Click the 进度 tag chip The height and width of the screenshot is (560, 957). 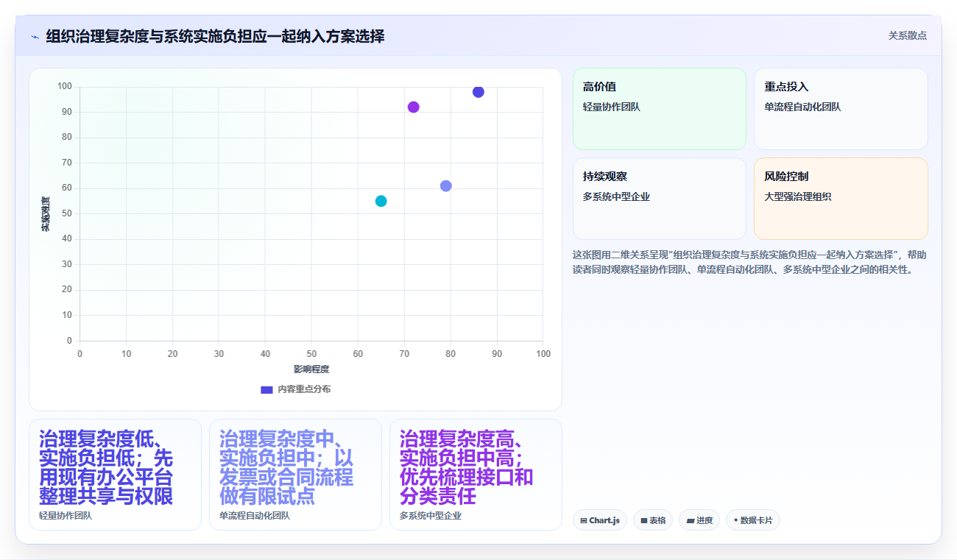699,520
